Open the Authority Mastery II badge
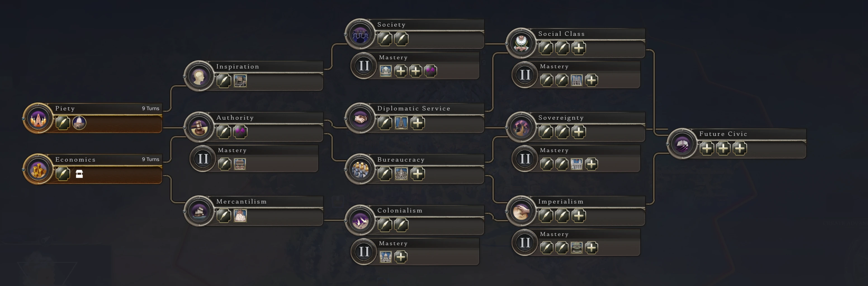 203,159
